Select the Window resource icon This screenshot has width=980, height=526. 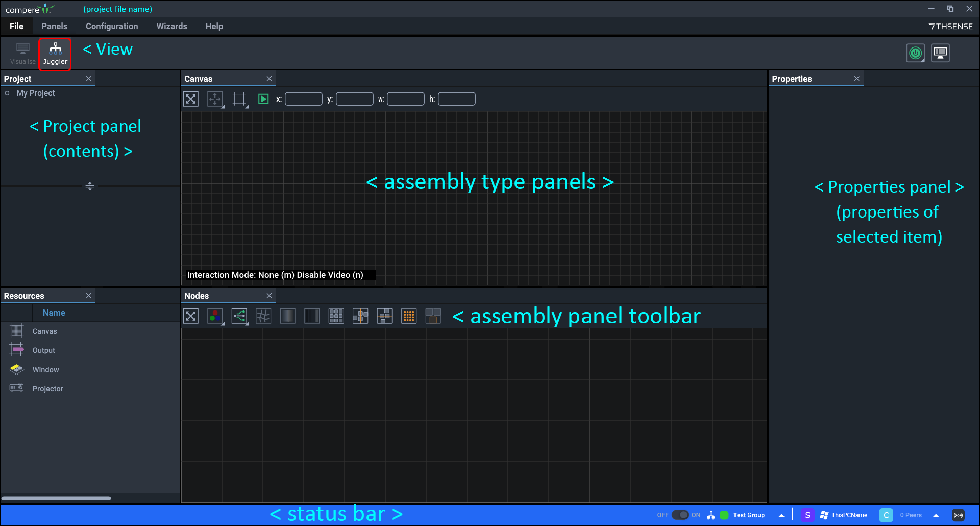pos(17,369)
